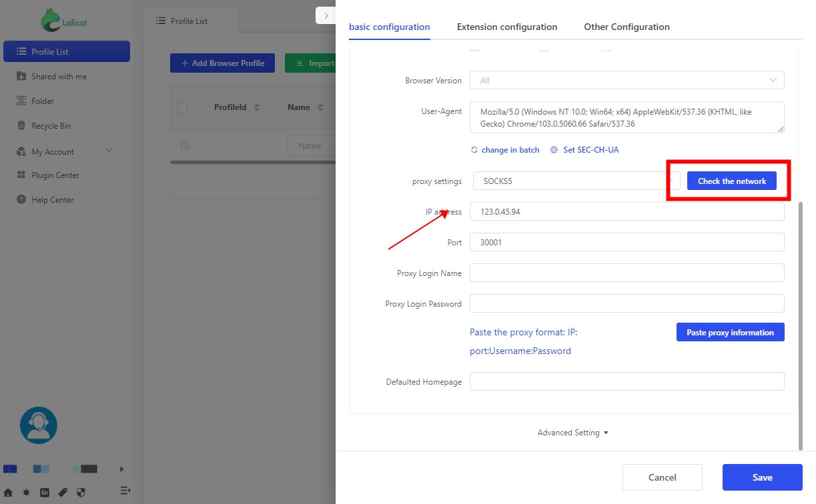
Task: Open the Browser Version dropdown
Action: pyautogui.click(x=627, y=81)
